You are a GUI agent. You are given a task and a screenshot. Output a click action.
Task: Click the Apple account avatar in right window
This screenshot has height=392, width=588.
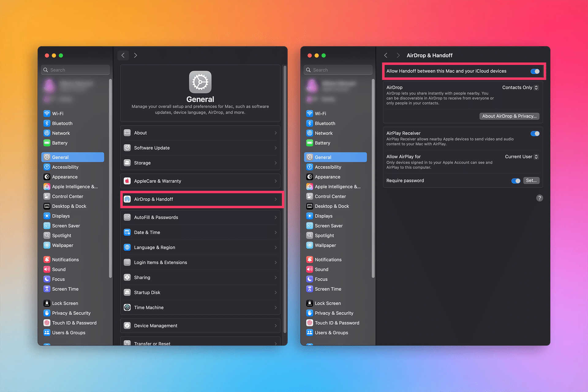(312, 85)
